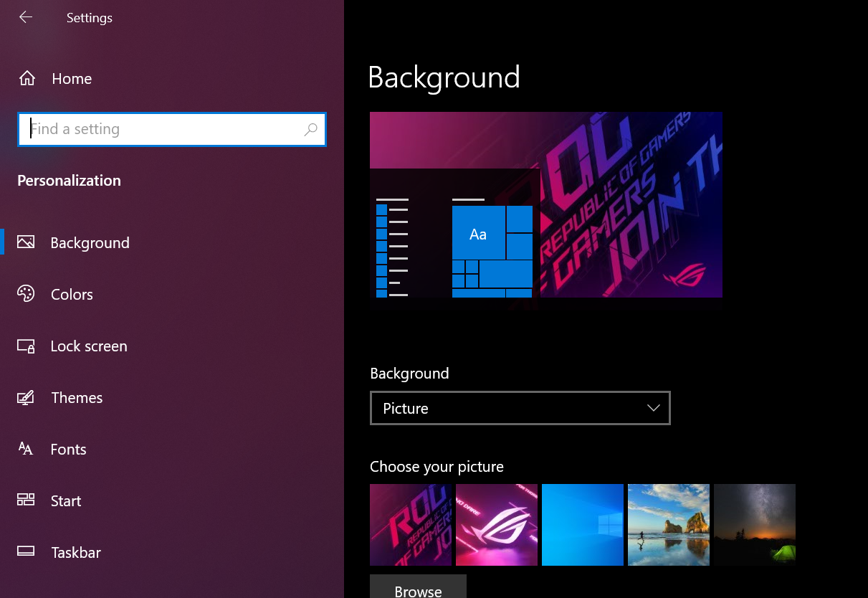Click the search magnifier icon

(310, 129)
